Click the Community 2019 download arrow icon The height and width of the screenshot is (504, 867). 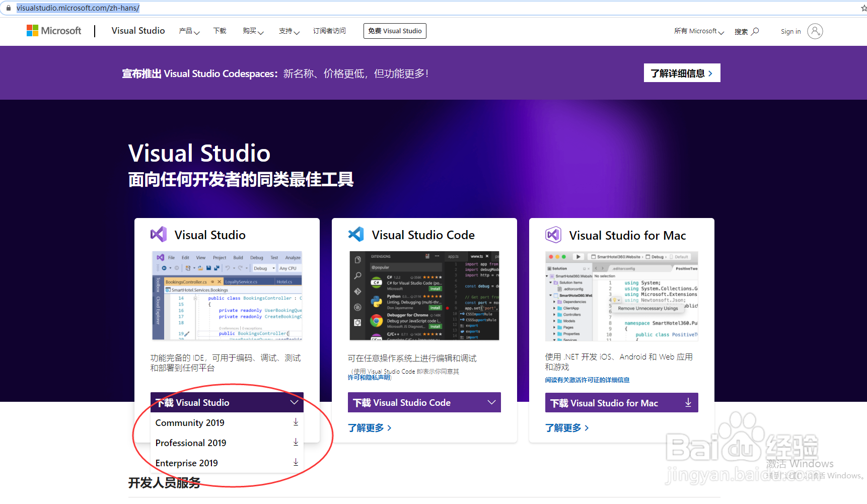point(296,422)
